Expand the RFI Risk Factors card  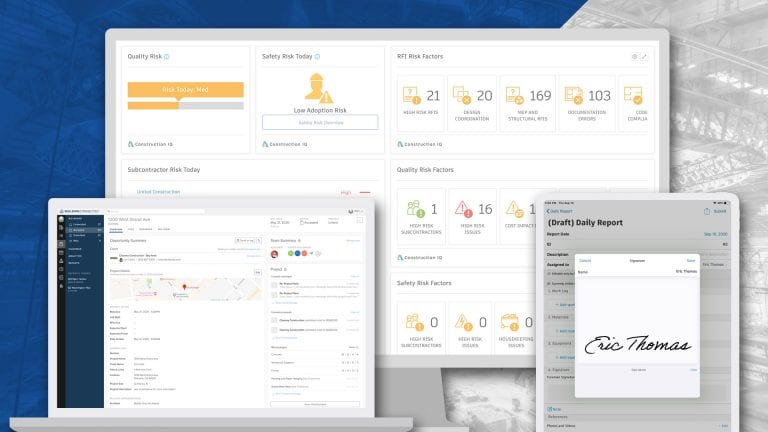[x=644, y=56]
